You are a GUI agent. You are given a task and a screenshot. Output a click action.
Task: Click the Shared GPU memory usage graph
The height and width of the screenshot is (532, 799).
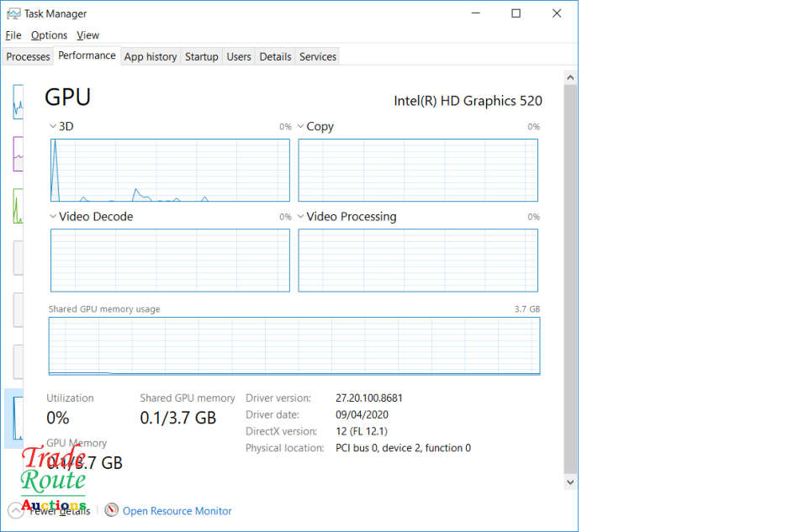tap(294, 345)
